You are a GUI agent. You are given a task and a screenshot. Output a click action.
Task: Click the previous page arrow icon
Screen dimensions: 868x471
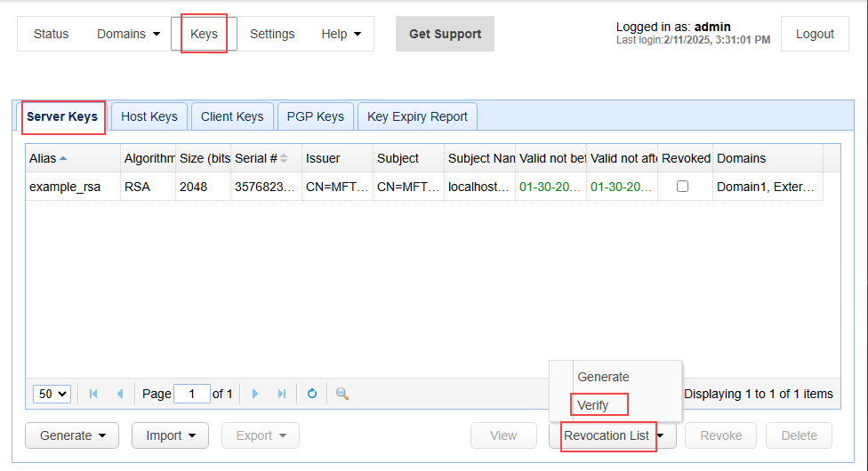tap(120, 394)
